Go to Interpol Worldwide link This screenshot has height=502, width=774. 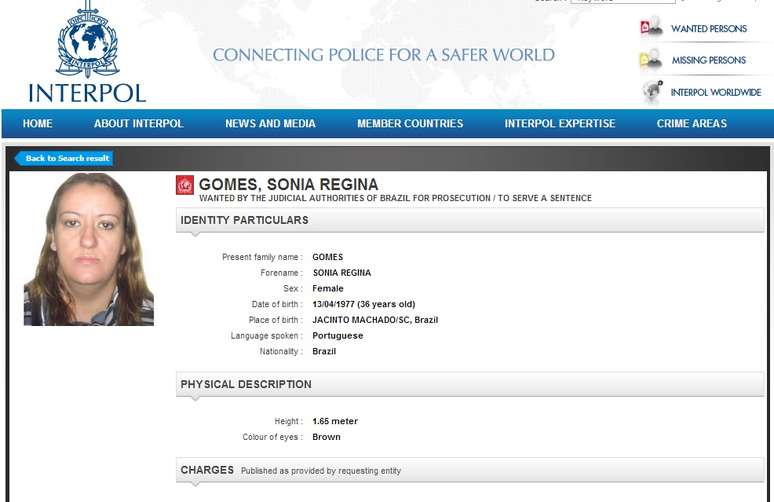pos(715,92)
